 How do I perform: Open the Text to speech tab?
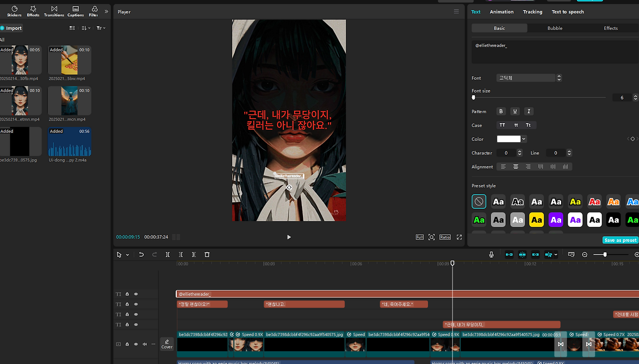(568, 12)
